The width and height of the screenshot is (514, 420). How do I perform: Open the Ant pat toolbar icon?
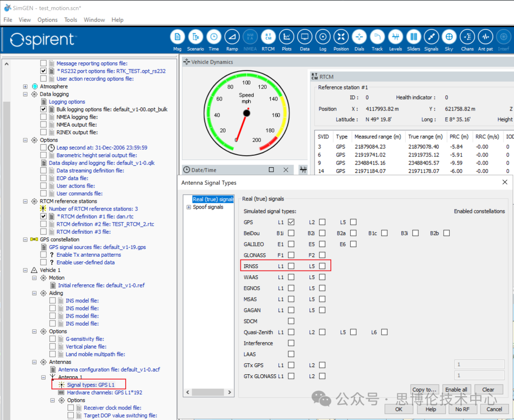pos(485,37)
